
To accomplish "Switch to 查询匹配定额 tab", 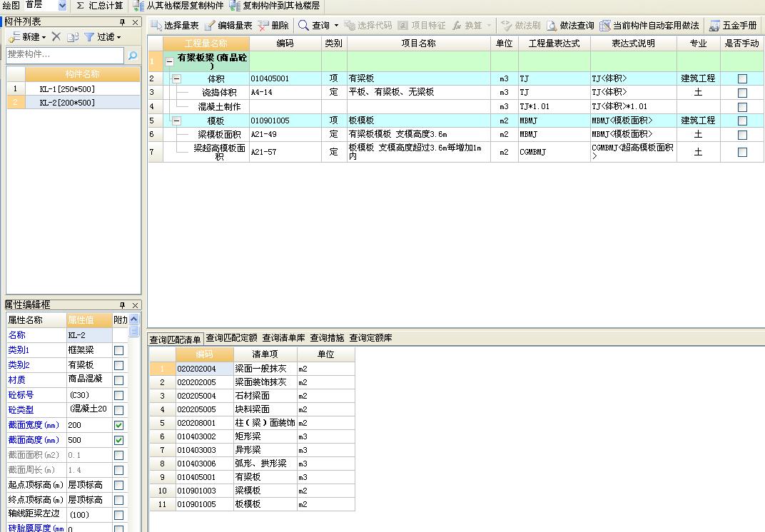I will pos(231,337).
